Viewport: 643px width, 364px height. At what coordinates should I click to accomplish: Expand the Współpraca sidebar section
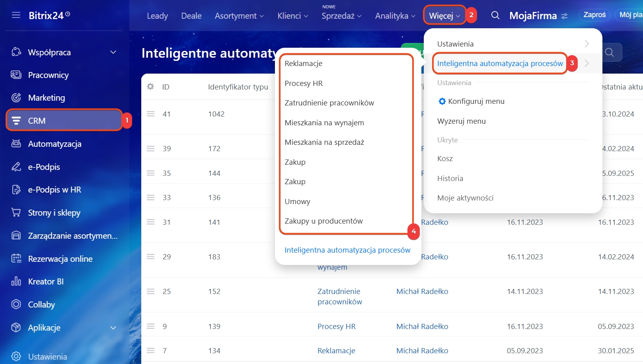113,52
